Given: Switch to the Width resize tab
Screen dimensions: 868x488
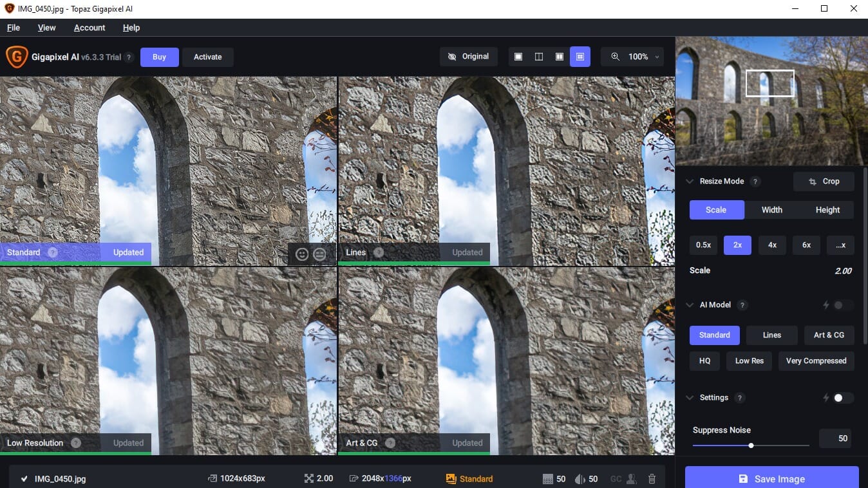Looking at the screenshot, I should click(x=771, y=210).
